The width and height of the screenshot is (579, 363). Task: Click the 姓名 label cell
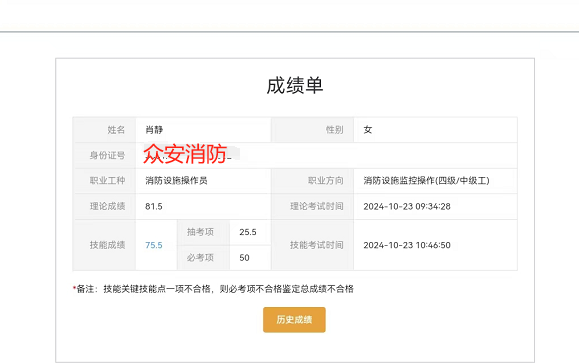coord(105,130)
